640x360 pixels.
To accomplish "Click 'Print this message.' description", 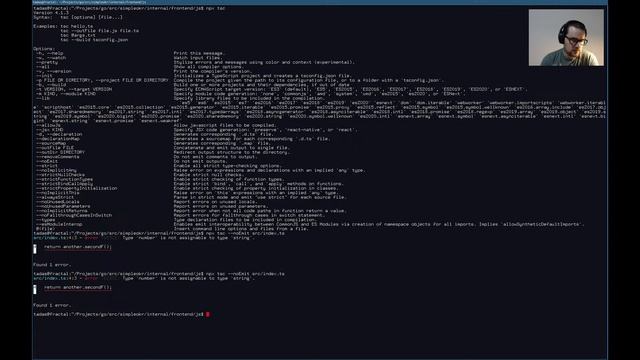I will (x=199, y=53).
